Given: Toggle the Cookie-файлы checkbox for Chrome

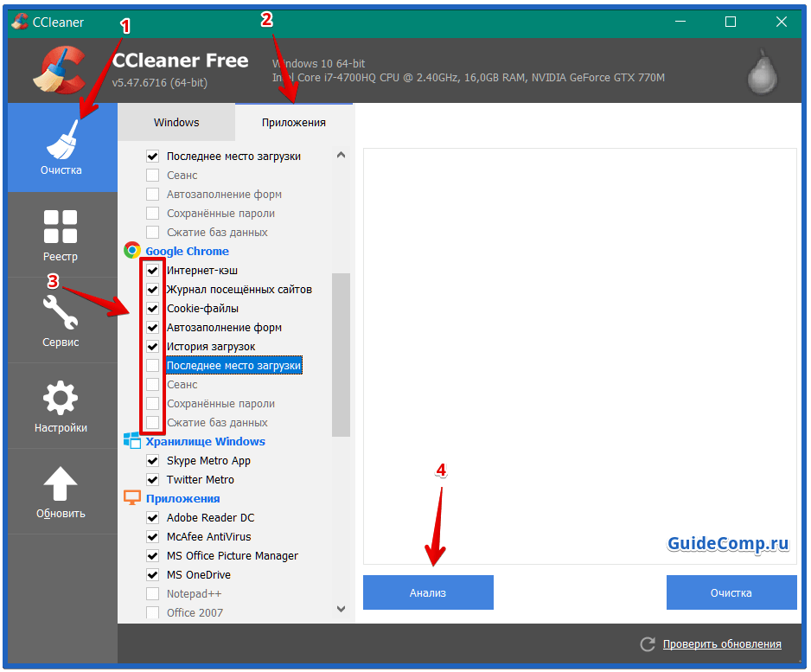Looking at the screenshot, I should click(153, 309).
